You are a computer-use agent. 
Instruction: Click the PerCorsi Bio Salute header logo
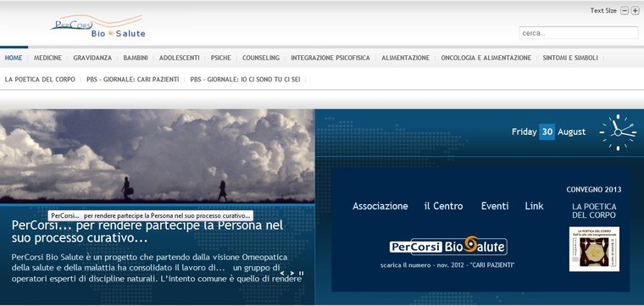98,26
